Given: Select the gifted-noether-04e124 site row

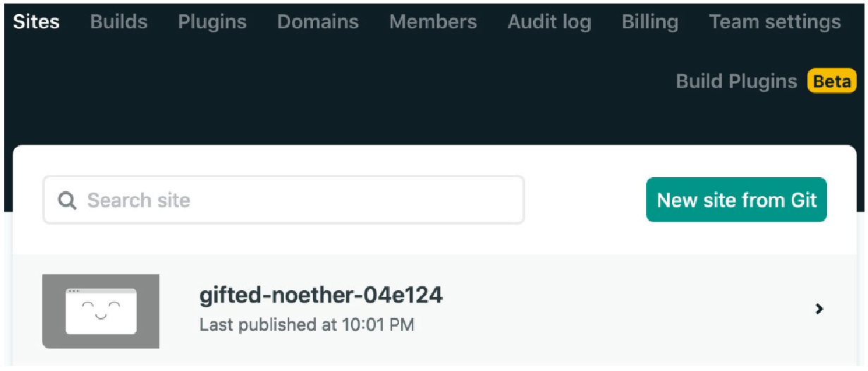Looking at the screenshot, I should [434, 311].
